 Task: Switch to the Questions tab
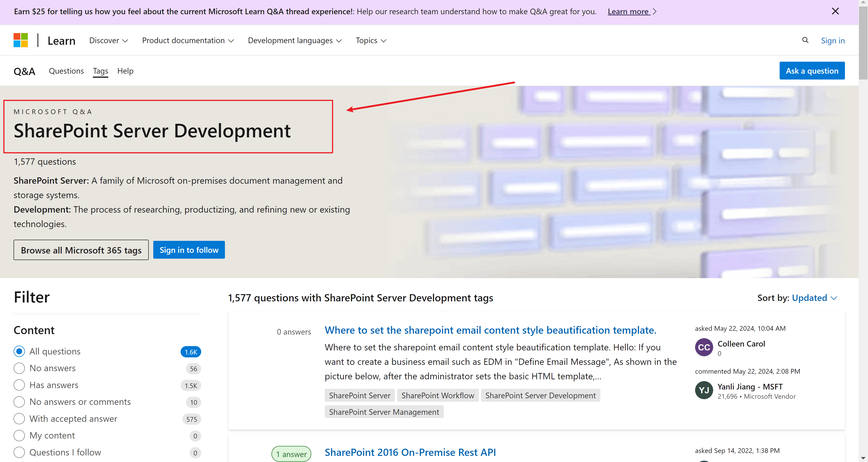tap(66, 71)
